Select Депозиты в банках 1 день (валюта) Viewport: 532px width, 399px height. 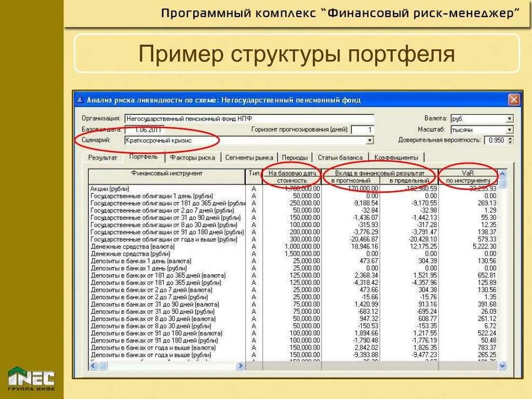294,261
